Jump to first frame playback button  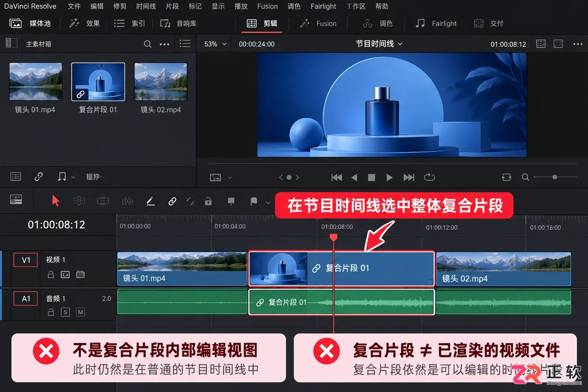[337, 177]
